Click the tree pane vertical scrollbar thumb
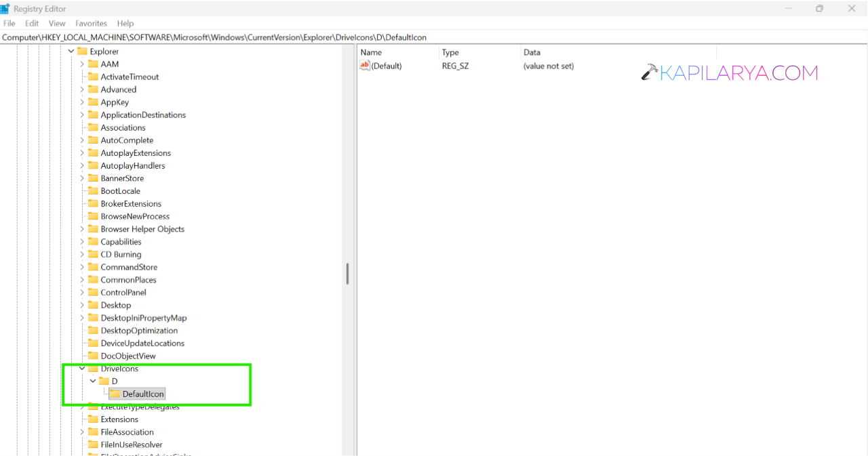The width and height of the screenshot is (868, 456). coord(347,274)
